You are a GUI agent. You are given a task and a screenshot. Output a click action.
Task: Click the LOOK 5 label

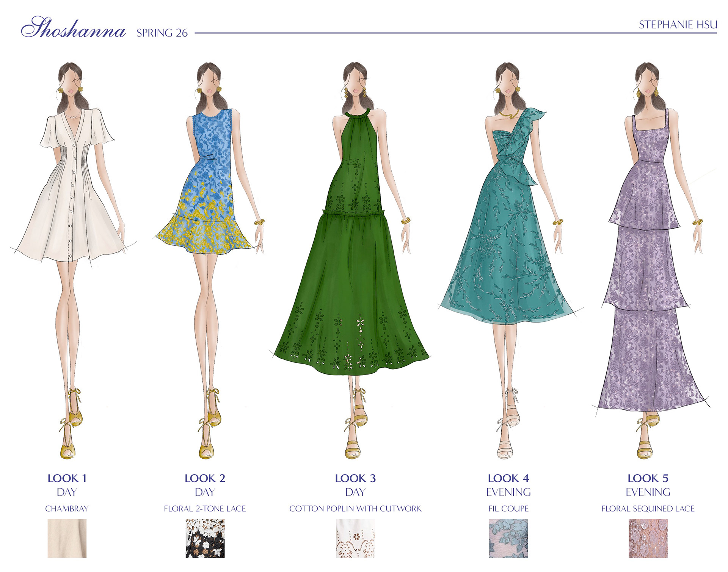(x=648, y=478)
